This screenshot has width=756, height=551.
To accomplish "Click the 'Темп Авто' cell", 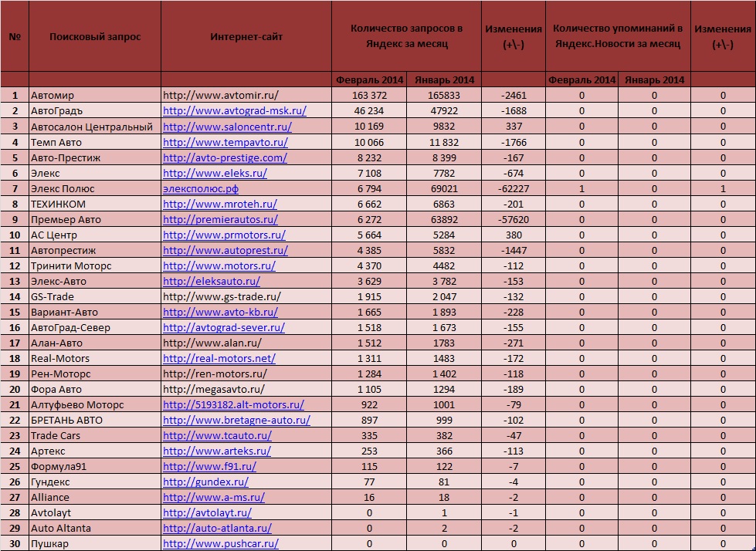I will [x=95, y=142].
